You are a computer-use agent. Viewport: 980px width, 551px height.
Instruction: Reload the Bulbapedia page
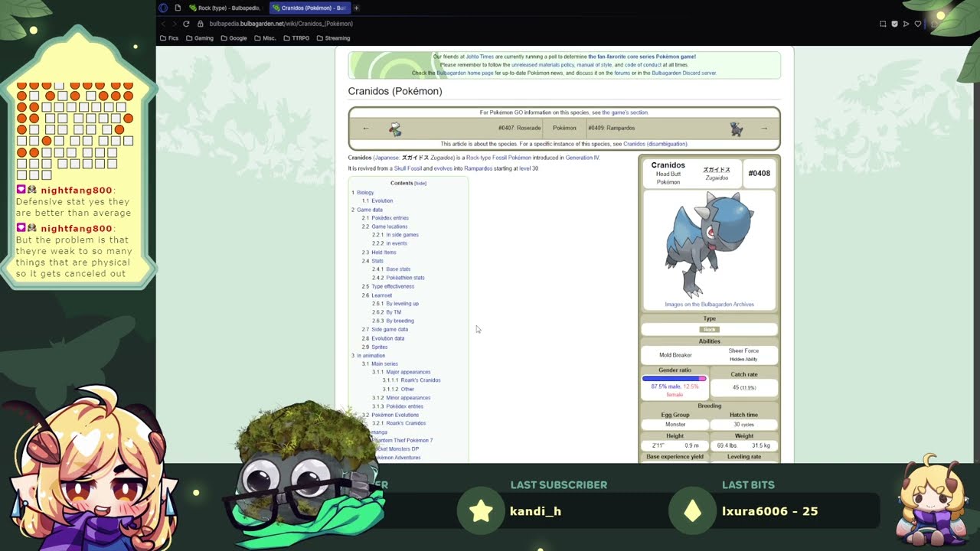pyautogui.click(x=186, y=24)
